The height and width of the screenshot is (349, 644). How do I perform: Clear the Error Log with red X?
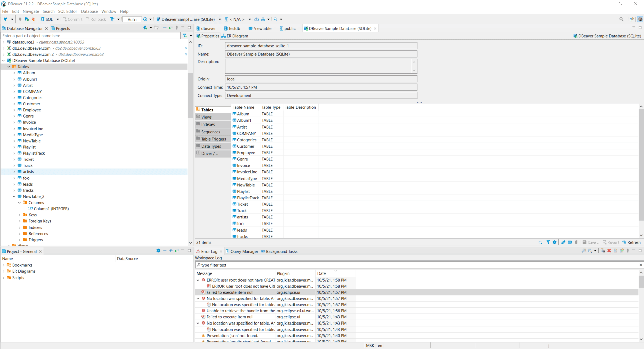click(609, 251)
